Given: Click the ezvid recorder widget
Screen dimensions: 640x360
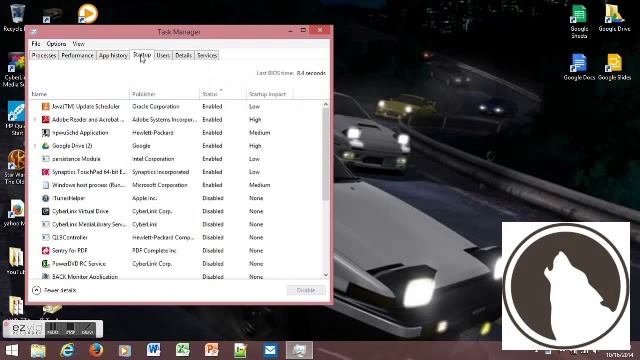Looking at the screenshot, I should click(x=53, y=329).
